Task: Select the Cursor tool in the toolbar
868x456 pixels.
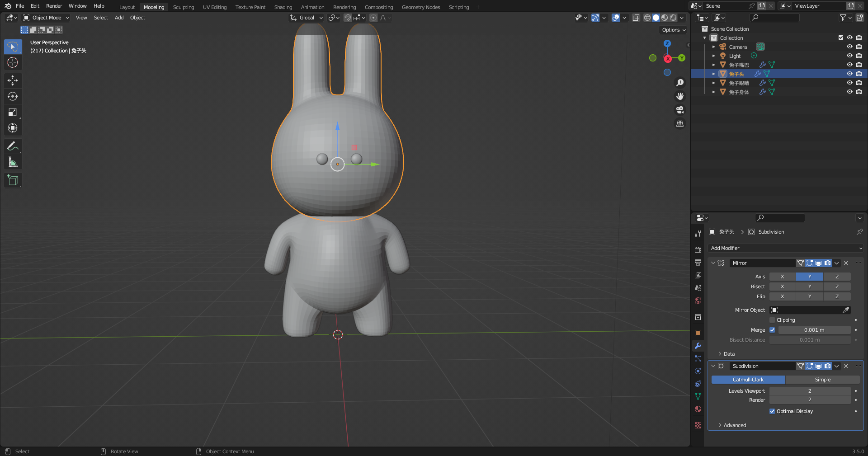Action: coord(13,62)
